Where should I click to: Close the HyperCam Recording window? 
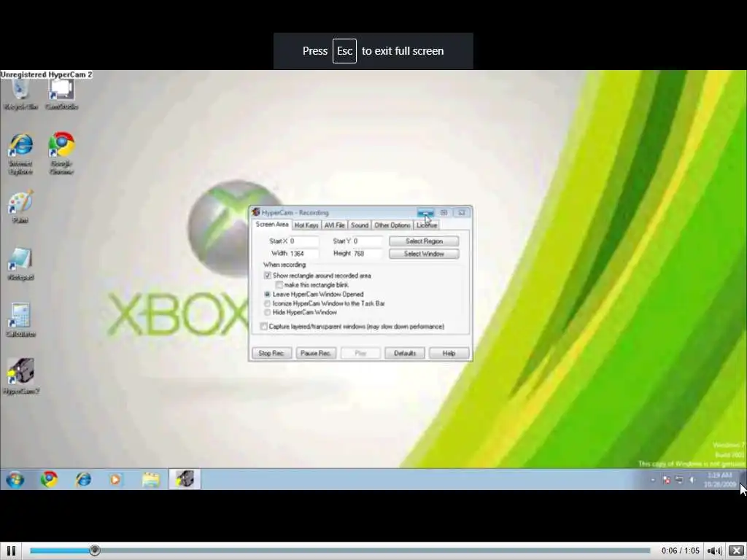pyautogui.click(x=461, y=212)
